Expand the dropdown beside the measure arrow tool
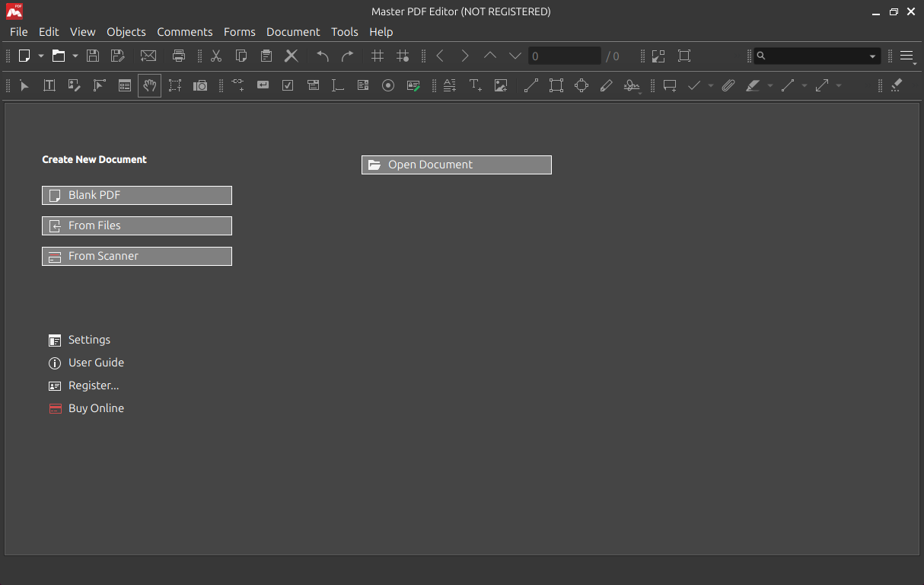The image size is (924, 585). pos(839,86)
